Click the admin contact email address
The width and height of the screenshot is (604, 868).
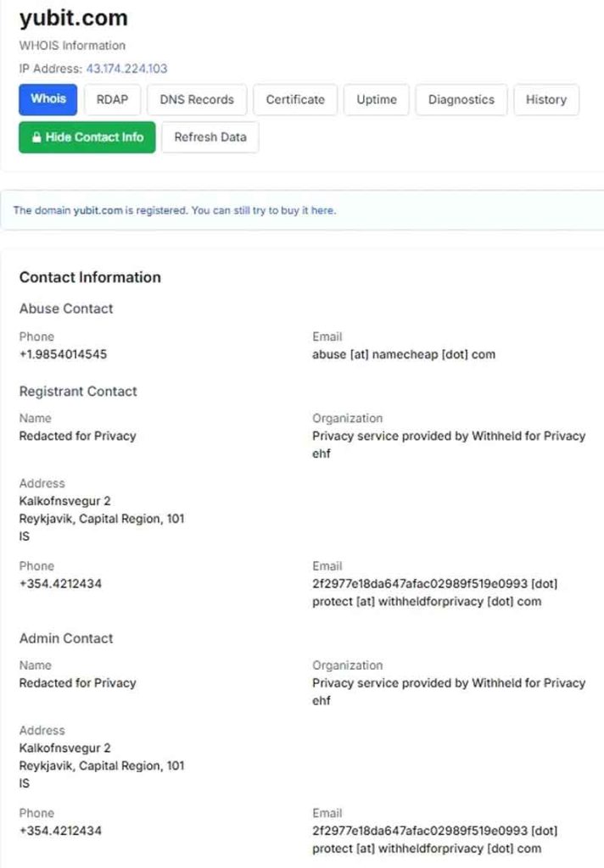pyautogui.click(x=435, y=839)
